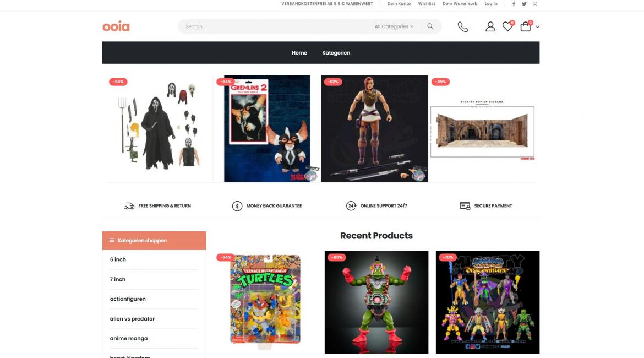Viewport: 644px width, 358px height.
Task: Open the Twitter social icon
Action: (524, 4)
